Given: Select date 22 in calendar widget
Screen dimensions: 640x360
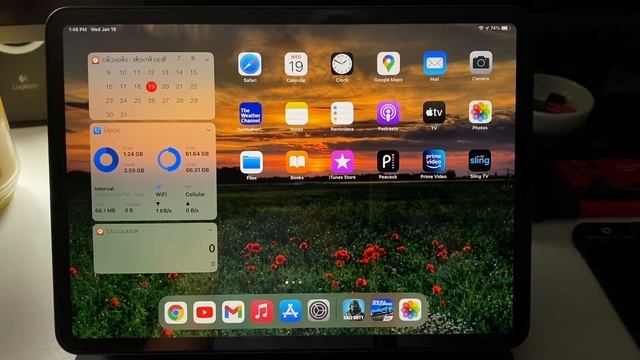Looking at the screenshot, I should pos(193,86).
